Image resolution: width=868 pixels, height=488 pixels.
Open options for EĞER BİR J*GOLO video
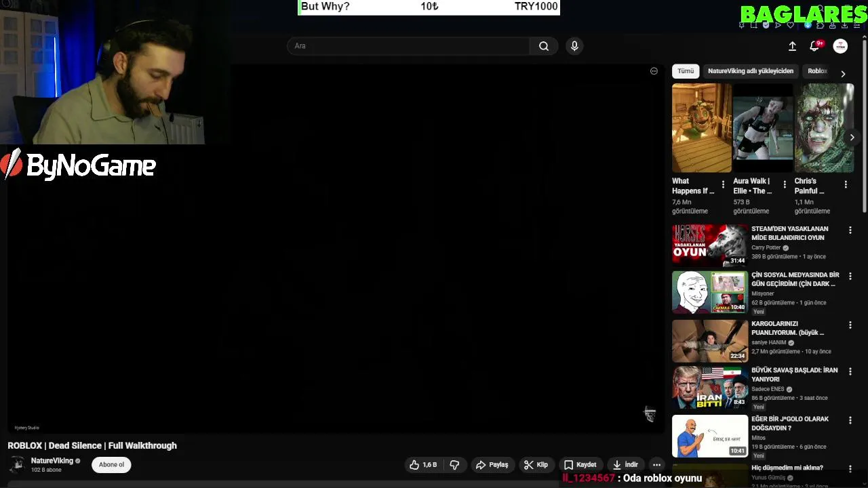[850, 420]
